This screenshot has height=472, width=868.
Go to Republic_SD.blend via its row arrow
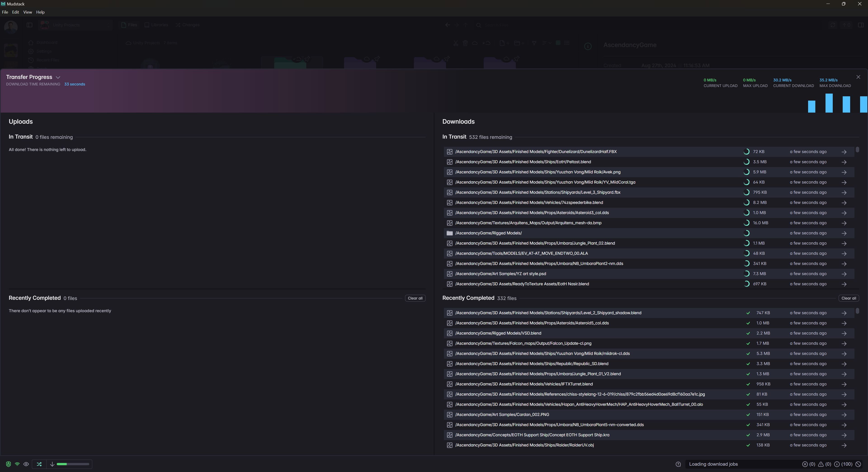(844, 364)
